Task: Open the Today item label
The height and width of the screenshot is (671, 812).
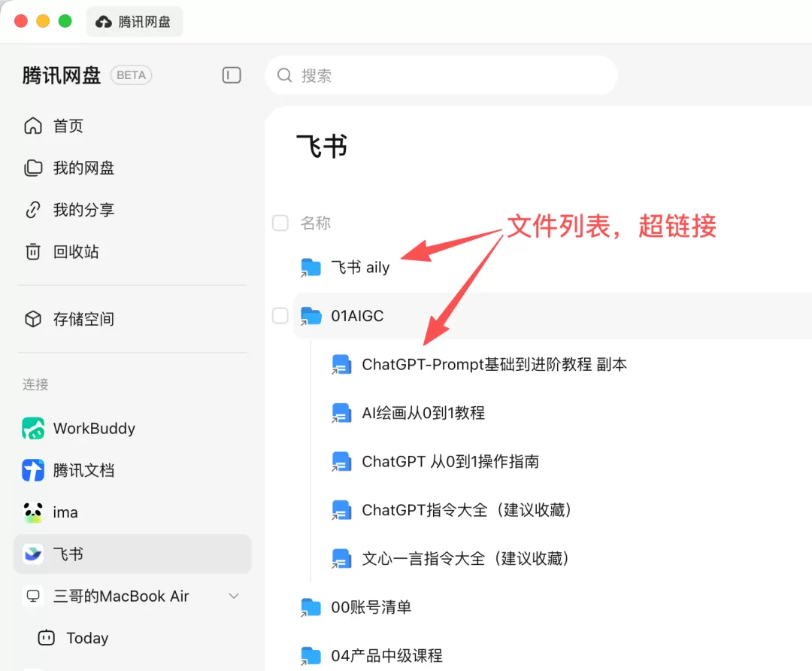Action: tap(87, 638)
